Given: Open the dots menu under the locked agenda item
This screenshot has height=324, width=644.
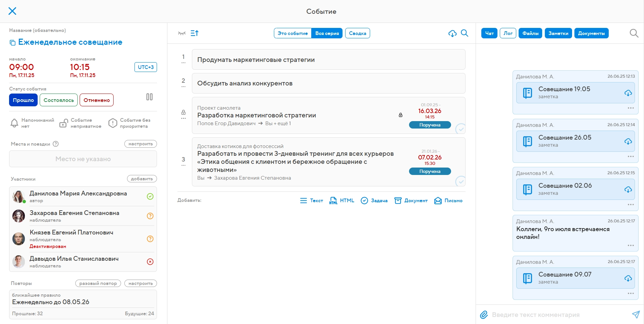Looking at the screenshot, I should pos(183,118).
